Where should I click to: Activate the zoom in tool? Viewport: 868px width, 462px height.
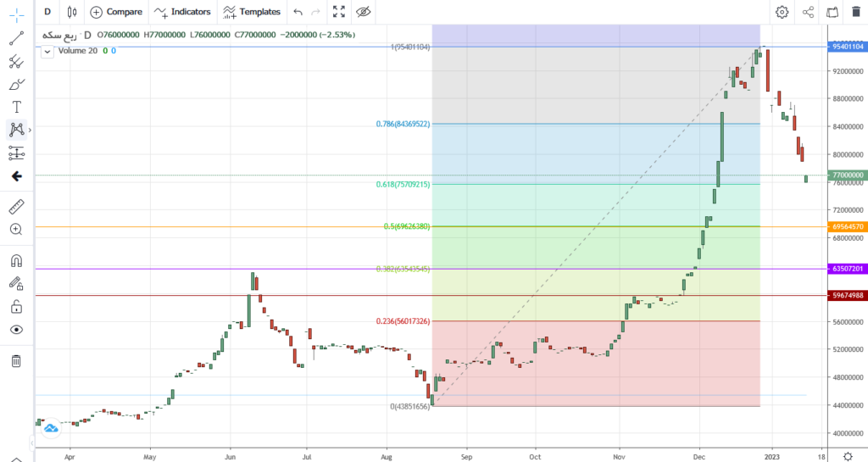click(17, 230)
